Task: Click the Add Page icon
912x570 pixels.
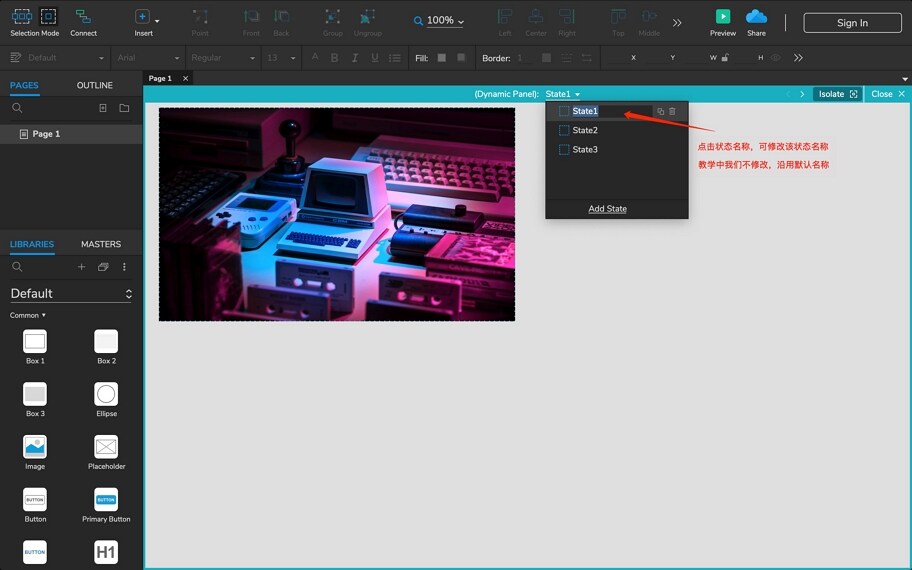Action: click(103, 108)
